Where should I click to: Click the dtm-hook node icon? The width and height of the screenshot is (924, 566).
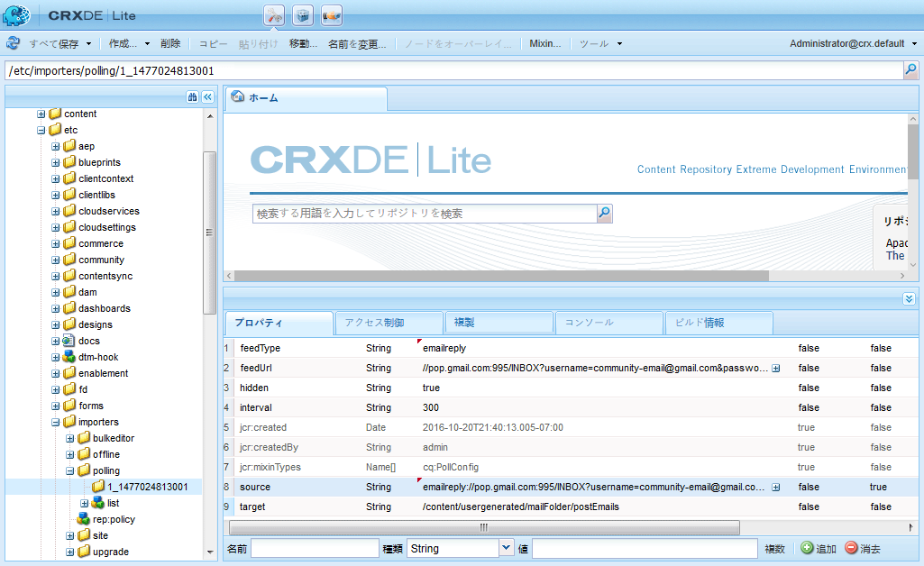point(69,357)
